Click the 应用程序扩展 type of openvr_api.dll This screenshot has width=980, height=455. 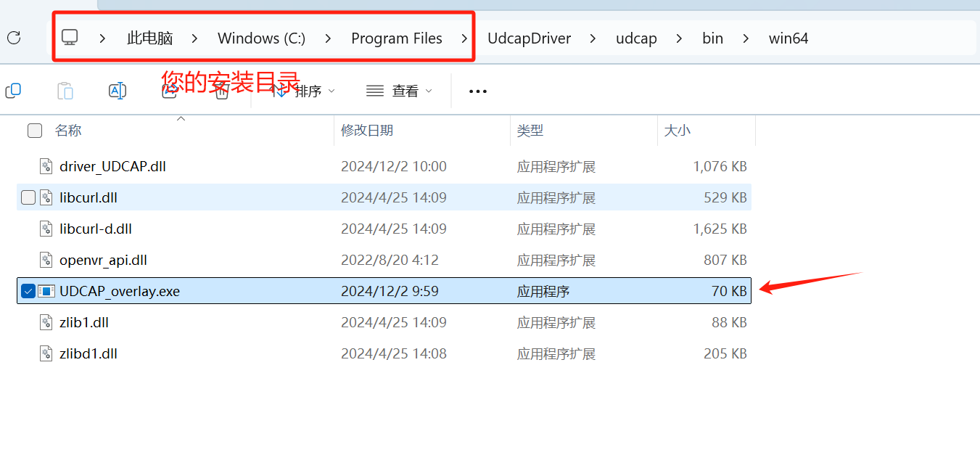click(556, 260)
